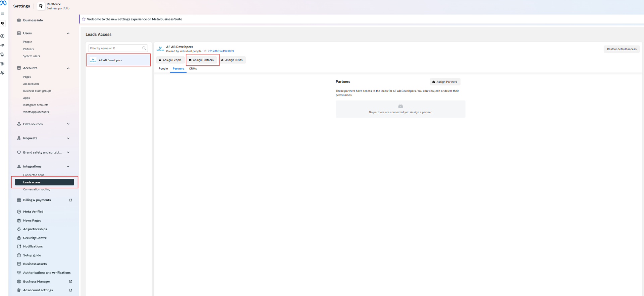The height and width of the screenshot is (296, 644).
Task: Expand the Data sources section chevron
Action: click(68, 124)
